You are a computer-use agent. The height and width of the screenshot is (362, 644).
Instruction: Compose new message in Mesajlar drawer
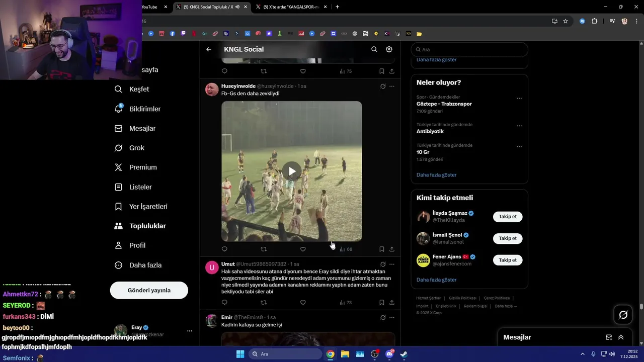[609, 337]
